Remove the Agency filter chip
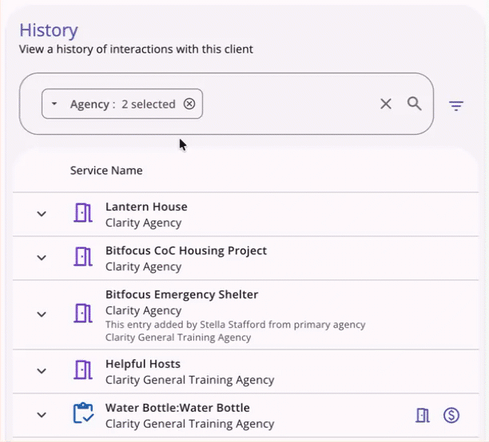 coord(189,104)
